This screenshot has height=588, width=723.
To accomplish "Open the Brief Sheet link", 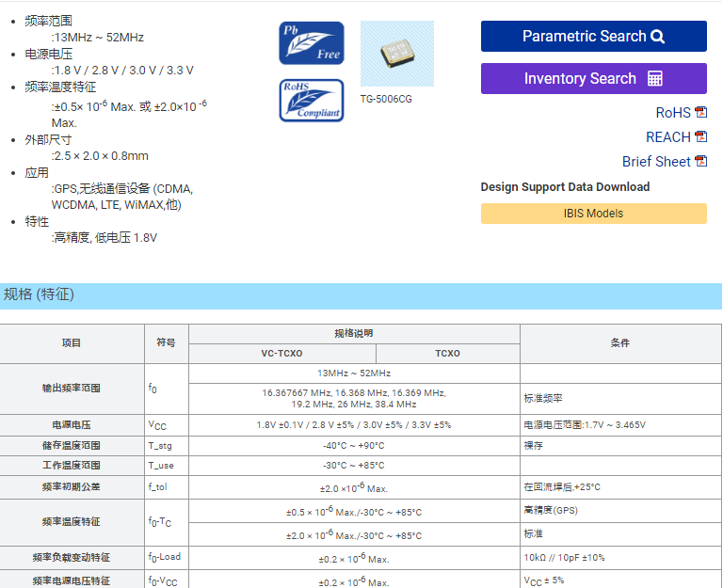I will pos(656,162).
